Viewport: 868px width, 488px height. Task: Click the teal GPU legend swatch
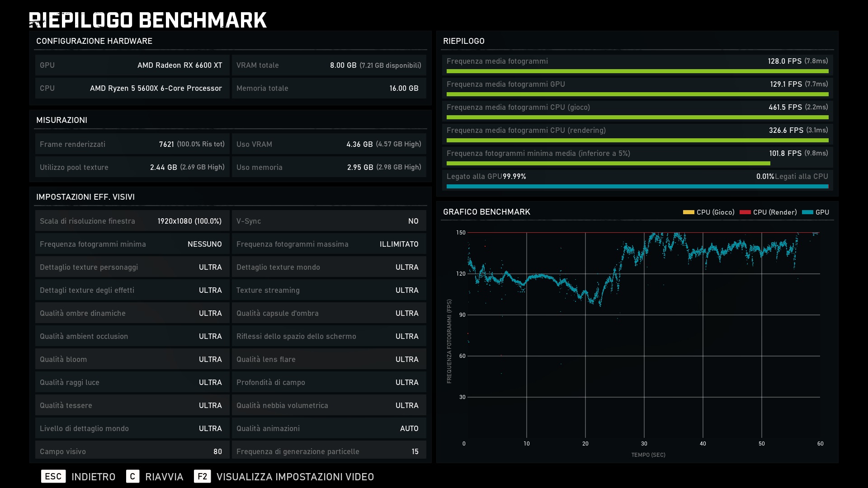807,212
